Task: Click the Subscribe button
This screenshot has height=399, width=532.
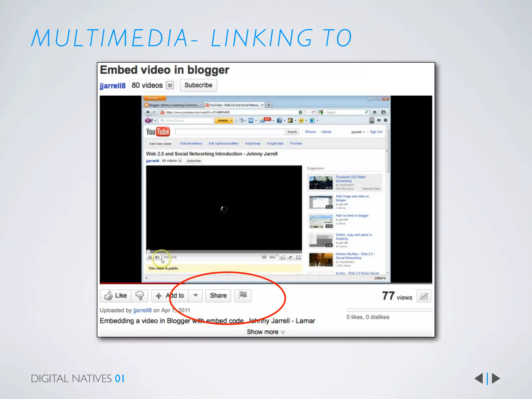Action: tap(198, 85)
